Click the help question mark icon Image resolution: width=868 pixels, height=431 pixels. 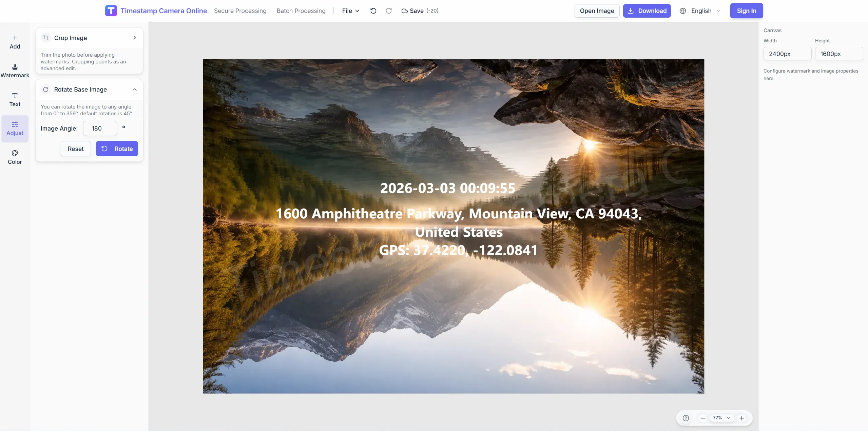686,418
